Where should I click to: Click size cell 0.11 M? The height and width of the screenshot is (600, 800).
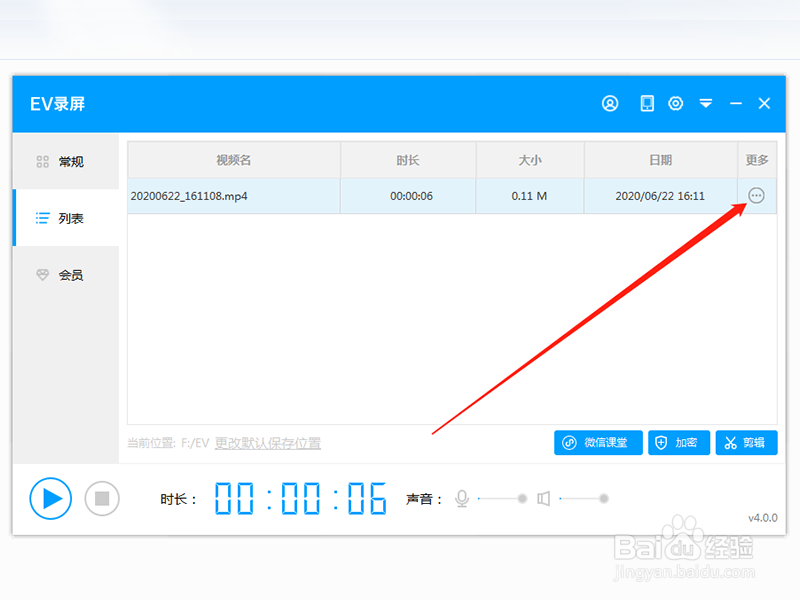click(529, 196)
